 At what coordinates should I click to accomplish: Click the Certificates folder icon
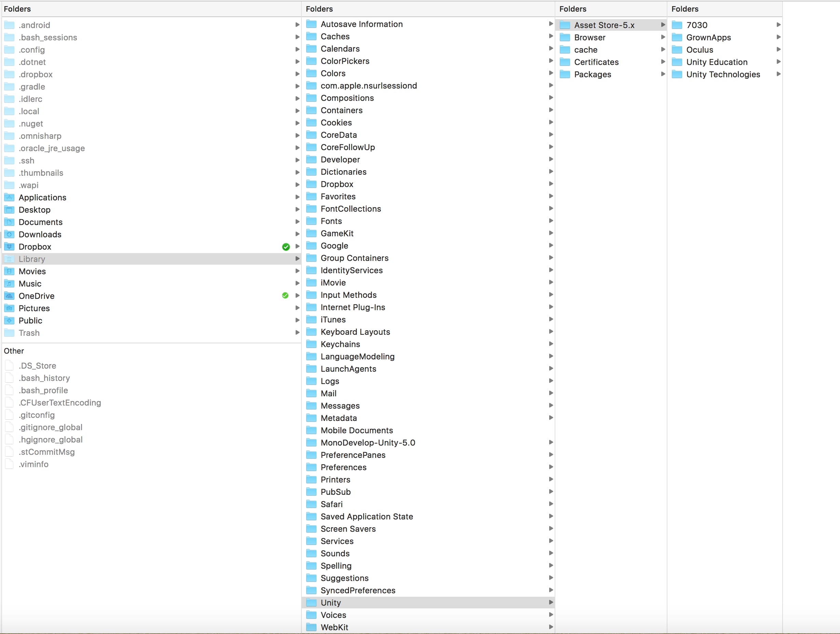[565, 62]
